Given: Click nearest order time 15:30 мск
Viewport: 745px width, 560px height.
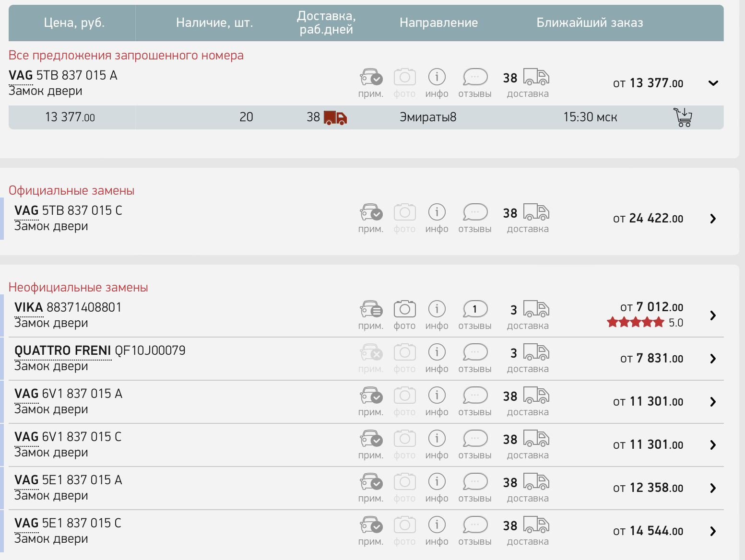Looking at the screenshot, I should (x=590, y=117).
